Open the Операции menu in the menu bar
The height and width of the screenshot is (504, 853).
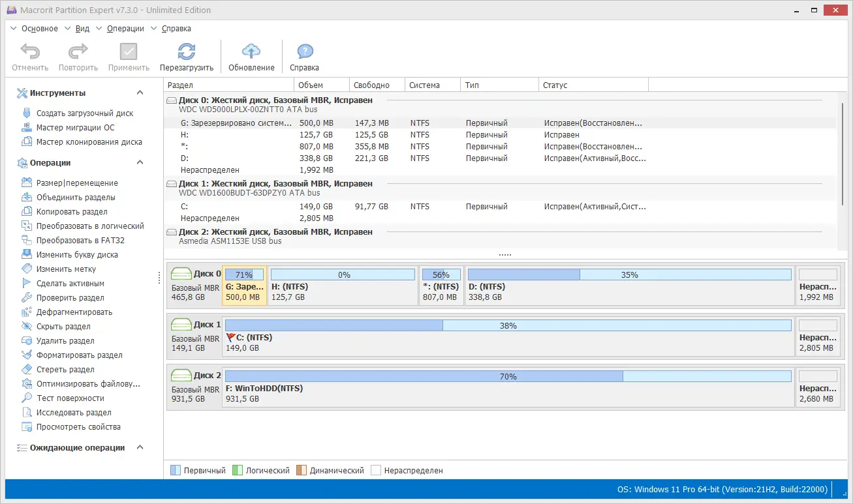coord(125,28)
